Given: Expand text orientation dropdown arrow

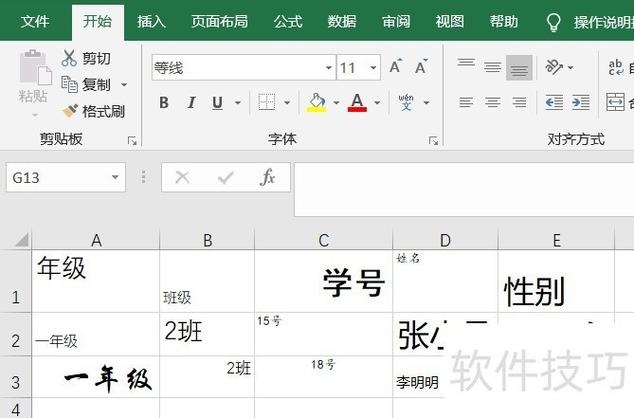Looking at the screenshot, I should pos(571,67).
